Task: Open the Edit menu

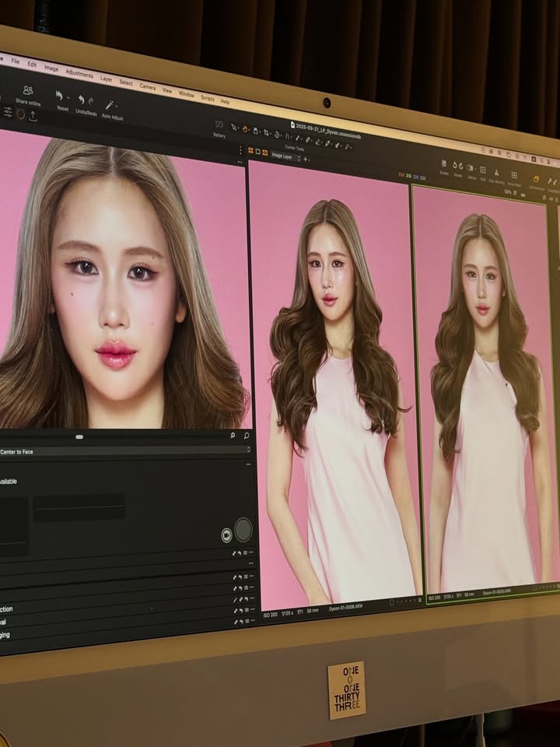Action: pos(32,65)
